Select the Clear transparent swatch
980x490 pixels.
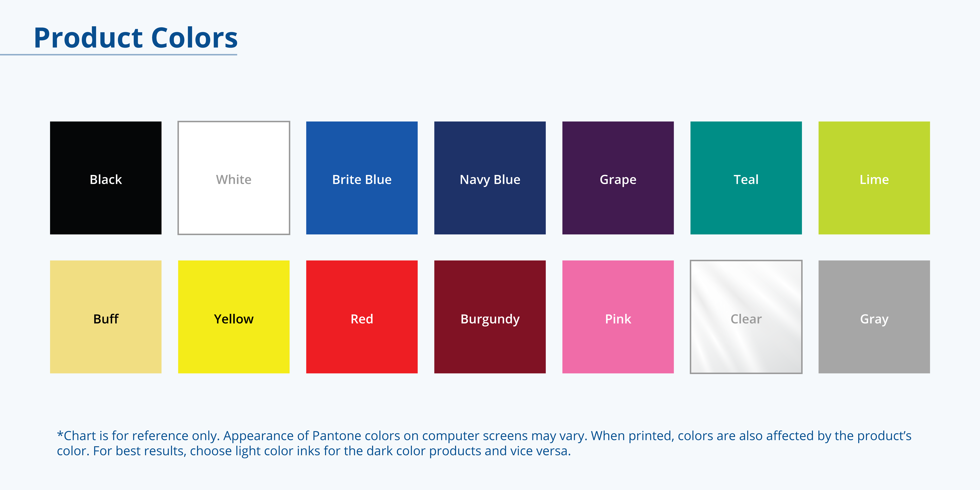[x=746, y=317]
